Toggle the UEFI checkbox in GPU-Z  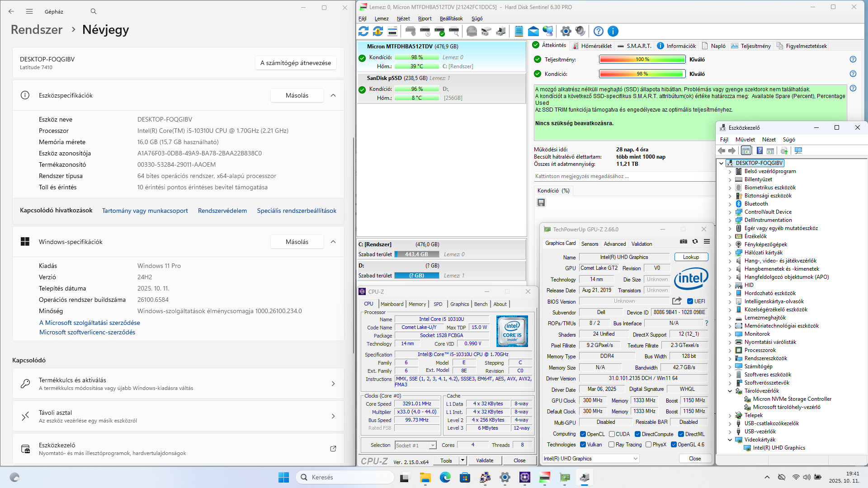tap(690, 301)
